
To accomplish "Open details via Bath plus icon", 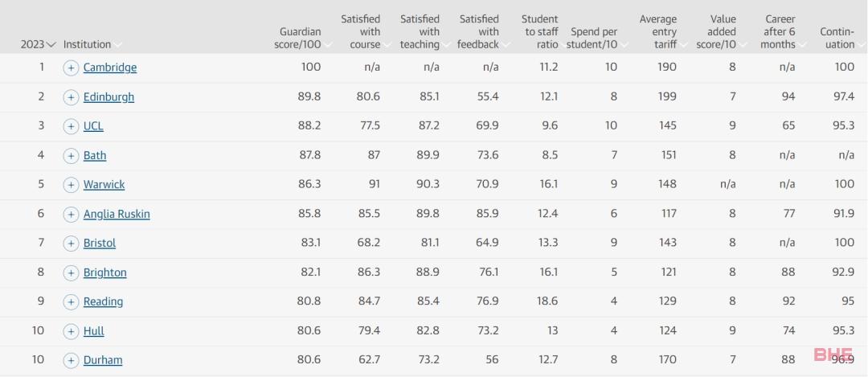I will (71, 156).
